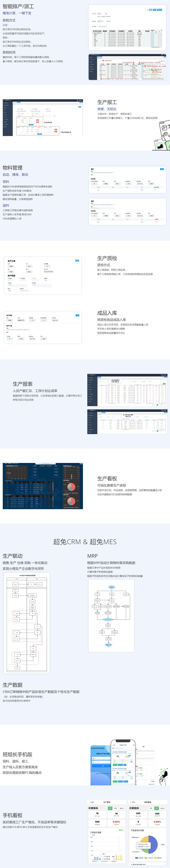Open 筛选 filter in 任务/生产工单 phone
Viewport: 170px width, 868px height.
(x=134, y=745)
